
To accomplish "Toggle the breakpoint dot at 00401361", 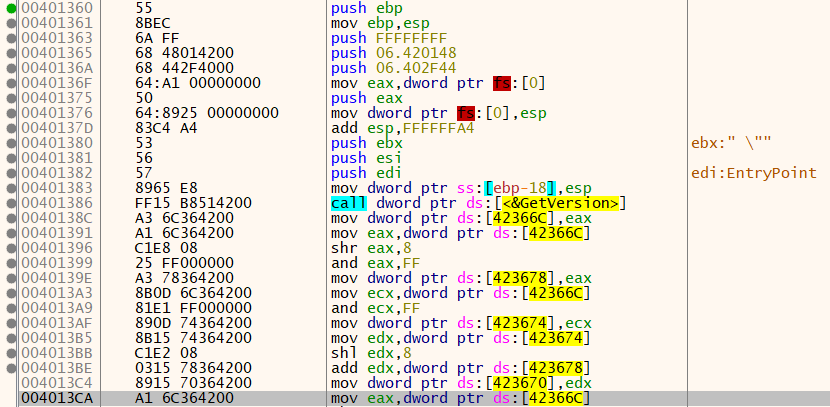I will click(10, 23).
